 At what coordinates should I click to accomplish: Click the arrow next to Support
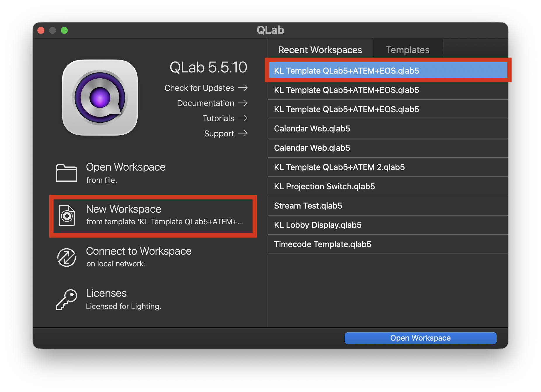click(243, 133)
